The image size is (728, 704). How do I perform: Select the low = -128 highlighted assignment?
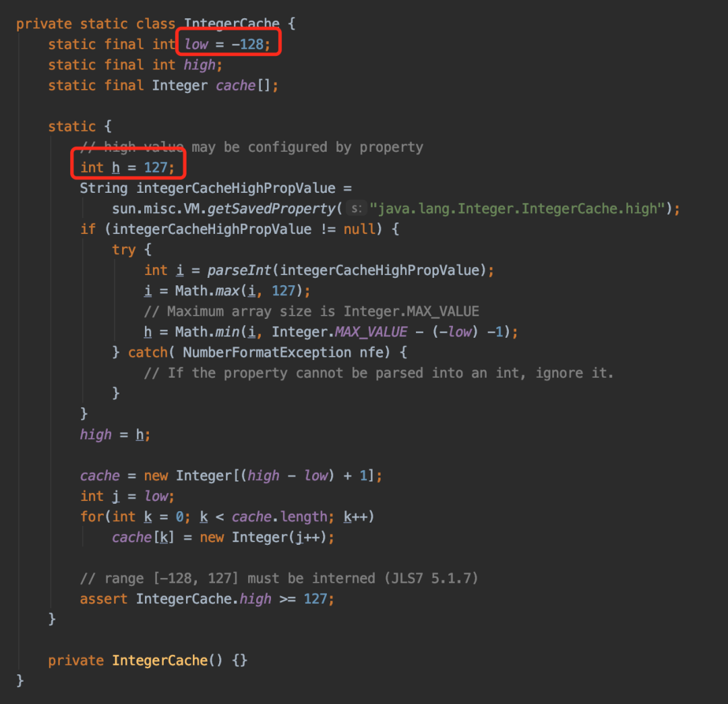(x=227, y=44)
